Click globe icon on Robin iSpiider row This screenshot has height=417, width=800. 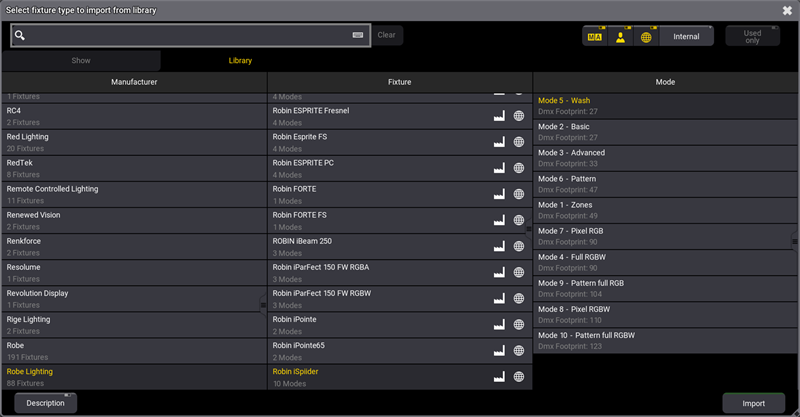click(519, 377)
